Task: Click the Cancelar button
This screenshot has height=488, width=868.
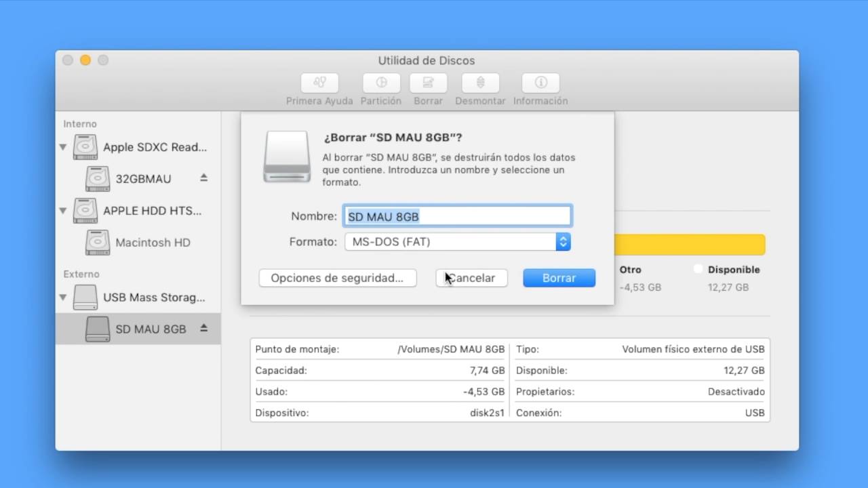Action: (x=471, y=278)
